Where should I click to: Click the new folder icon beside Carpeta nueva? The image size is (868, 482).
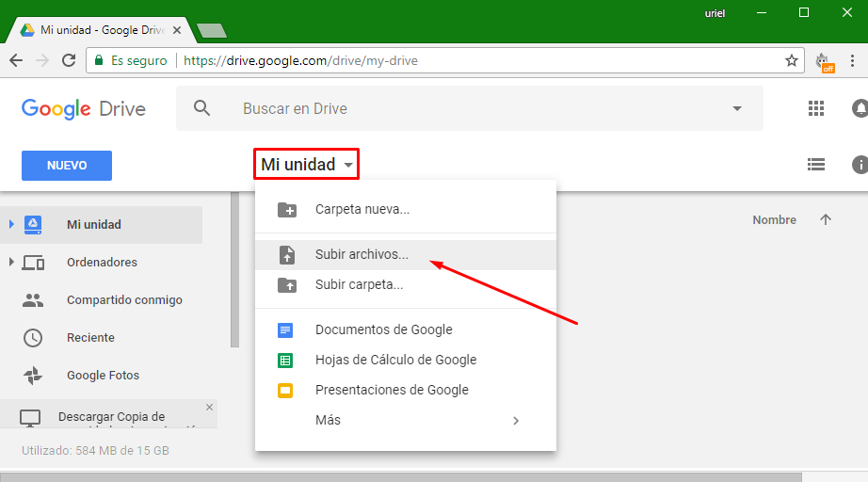point(287,210)
